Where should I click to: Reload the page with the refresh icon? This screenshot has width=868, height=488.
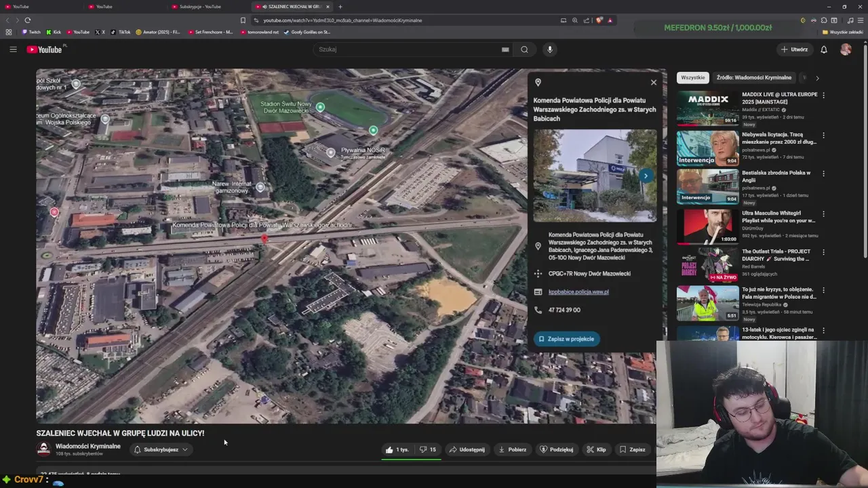click(x=27, y=20)
